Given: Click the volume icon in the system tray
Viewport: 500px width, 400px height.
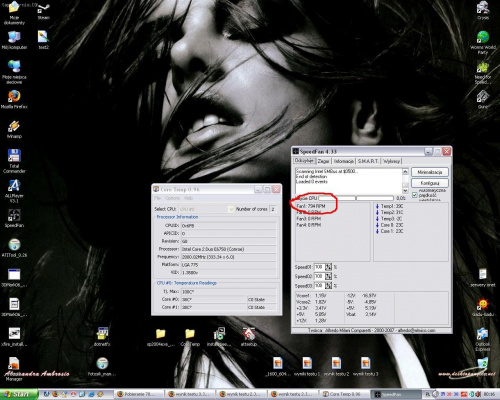Looking at the screenshot, I should click(478, 394).
